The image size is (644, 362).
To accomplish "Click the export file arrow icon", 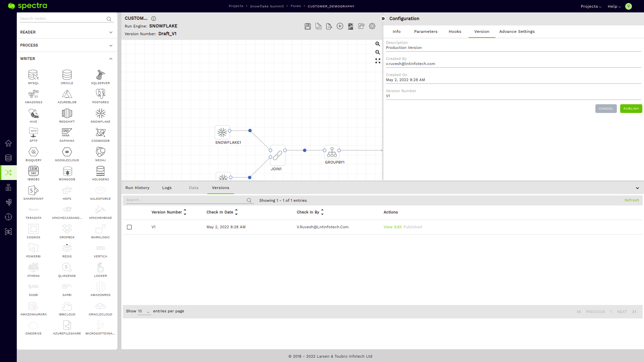I will pos(329,26).
